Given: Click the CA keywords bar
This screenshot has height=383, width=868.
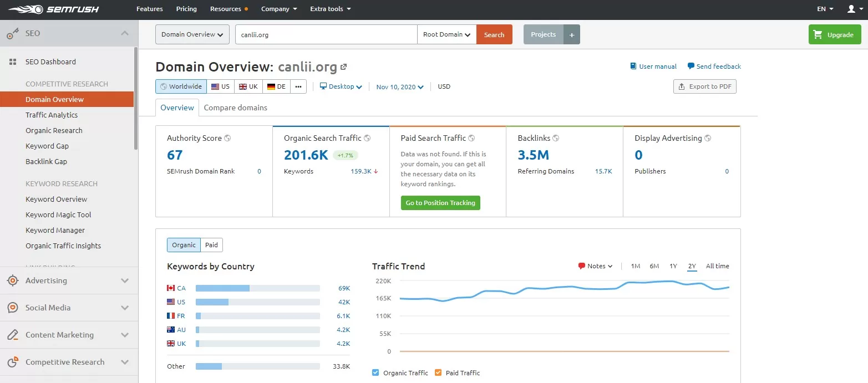Looking at the screenshot, I should click(x=258, y=288).
